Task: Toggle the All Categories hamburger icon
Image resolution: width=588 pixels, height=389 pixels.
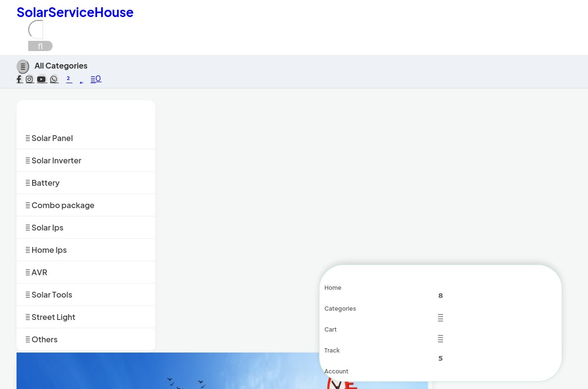Action: click(23, 67)
